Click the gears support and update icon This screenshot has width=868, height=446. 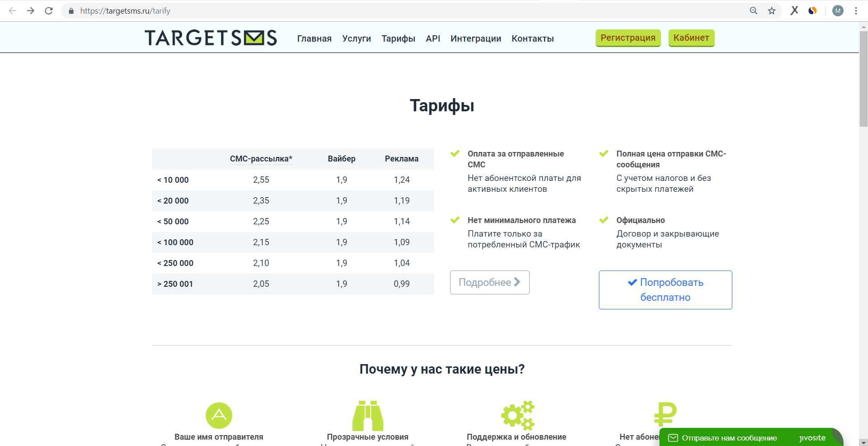click(x=518, y=415)
